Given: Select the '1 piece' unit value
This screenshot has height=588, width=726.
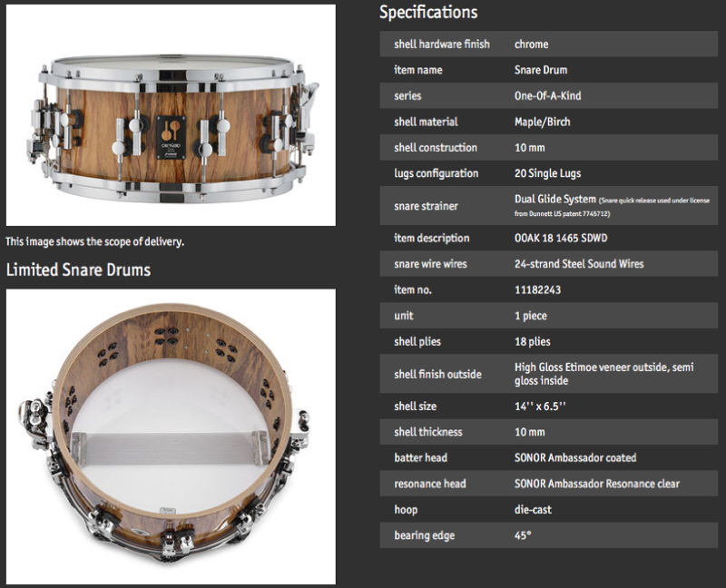Looking at the screenshot, I should (x=531, y=316).
